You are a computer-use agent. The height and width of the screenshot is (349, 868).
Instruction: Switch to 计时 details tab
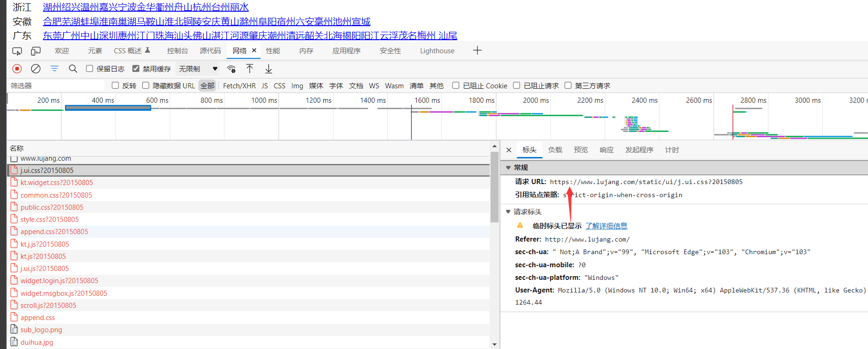pos(672,150)
